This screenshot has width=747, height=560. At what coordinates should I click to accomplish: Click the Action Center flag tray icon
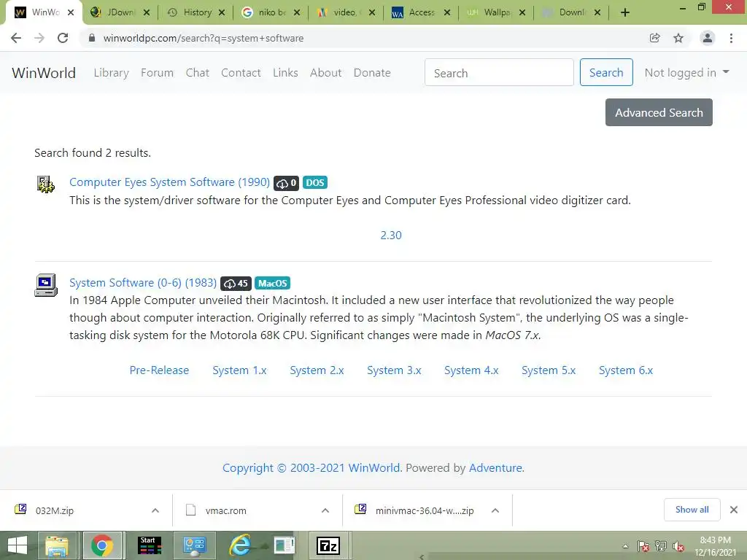[x=643, y=546]
